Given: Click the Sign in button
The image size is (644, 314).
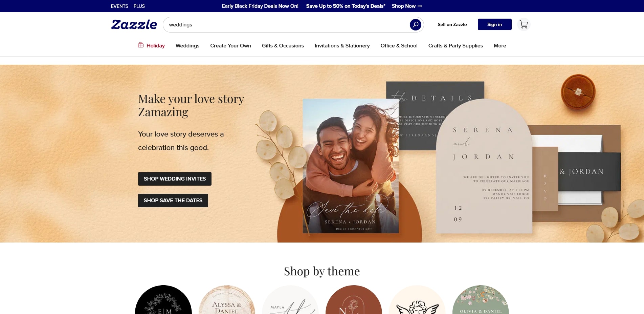Looking at the screenshot, I should click(494, 24).
